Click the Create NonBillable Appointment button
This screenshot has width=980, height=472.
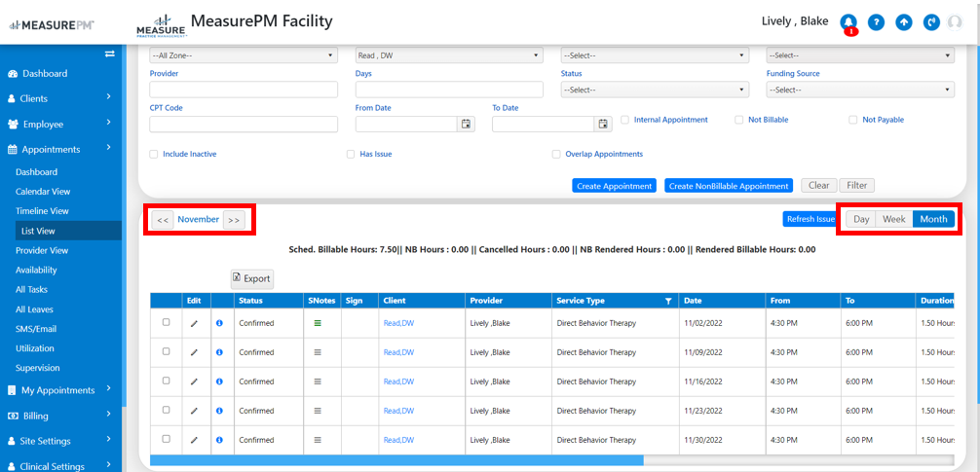click(729, 186)
